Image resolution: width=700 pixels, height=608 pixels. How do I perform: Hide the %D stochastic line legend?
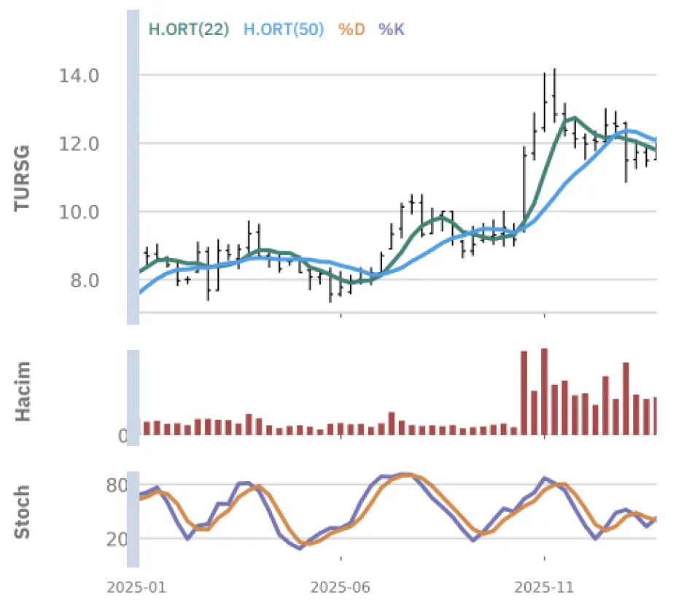pos(351,30)
